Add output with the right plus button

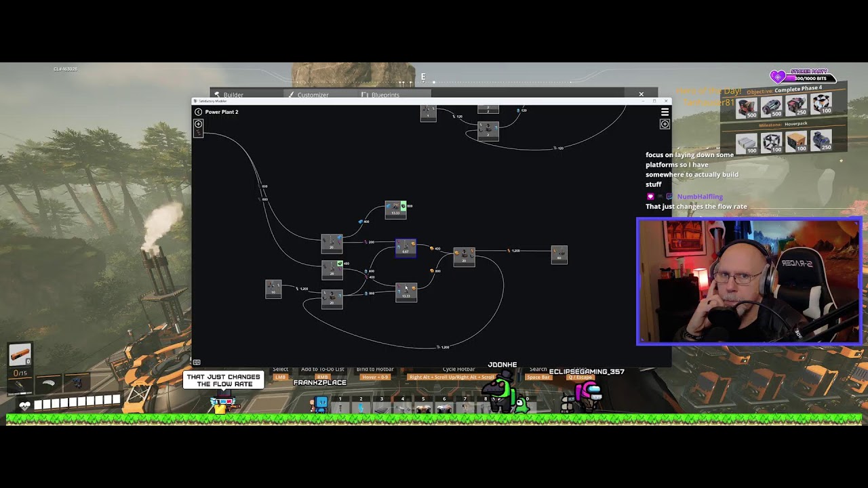[x=665, y=124]
